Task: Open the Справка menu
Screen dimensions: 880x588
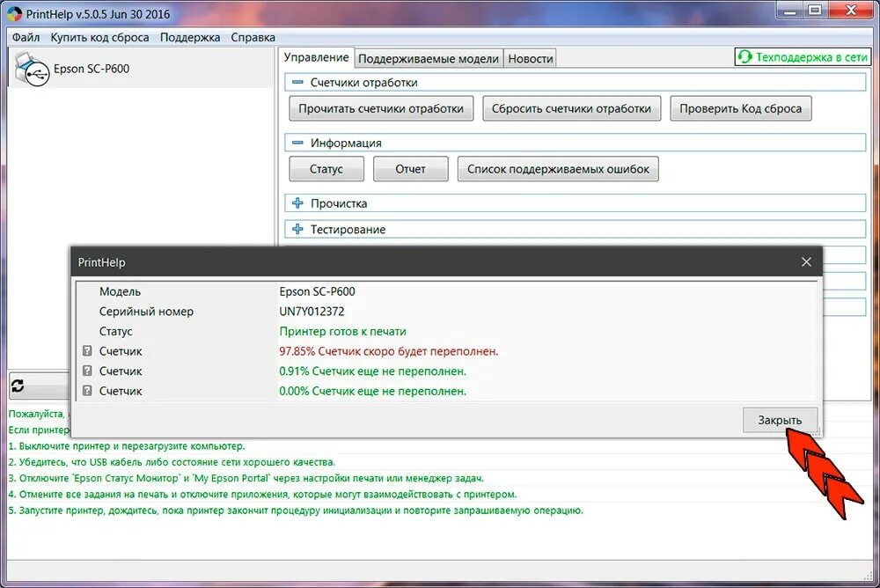Action: click(x=253, y=38)
